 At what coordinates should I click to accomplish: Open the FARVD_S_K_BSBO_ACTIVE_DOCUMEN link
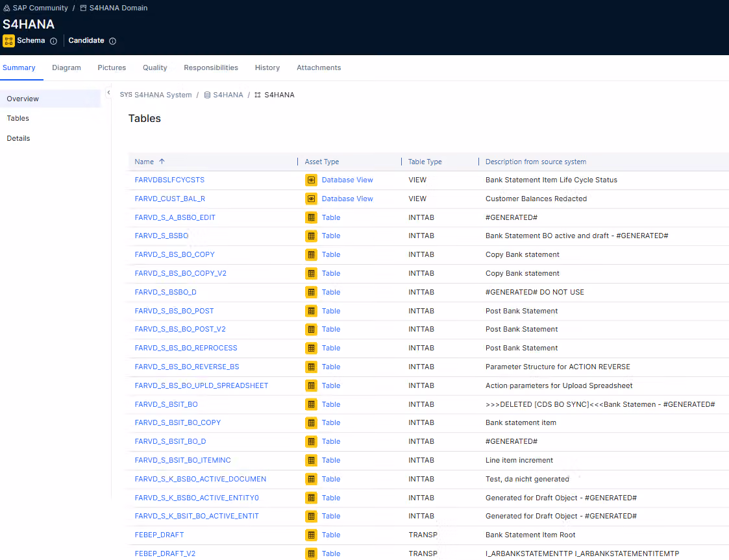click(x=201, y=479)
